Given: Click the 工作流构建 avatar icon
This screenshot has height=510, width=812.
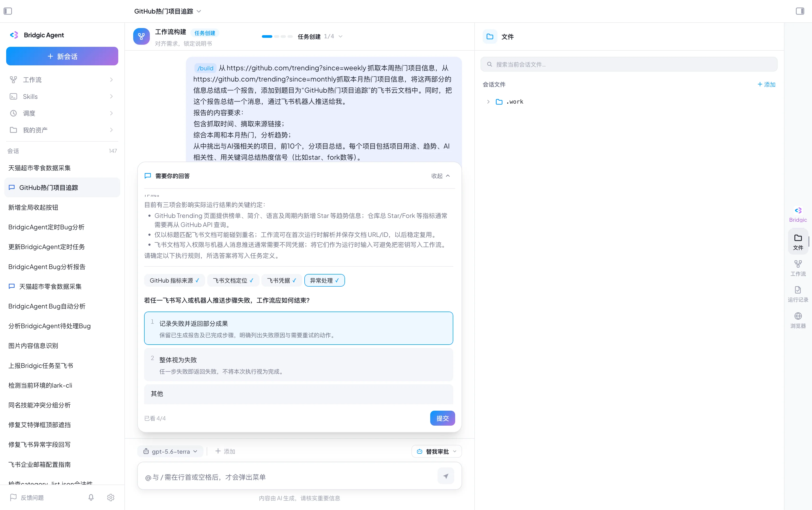Looking at the screenshot, I should tap(141, 36).
